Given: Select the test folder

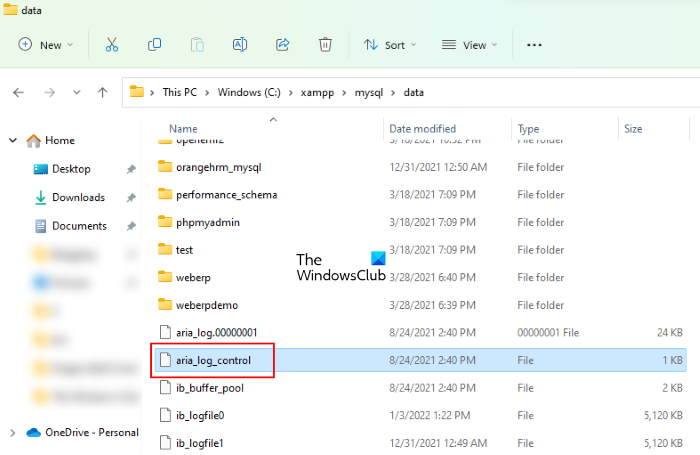Looking at the screenshot, I should (x=184, y=250).
